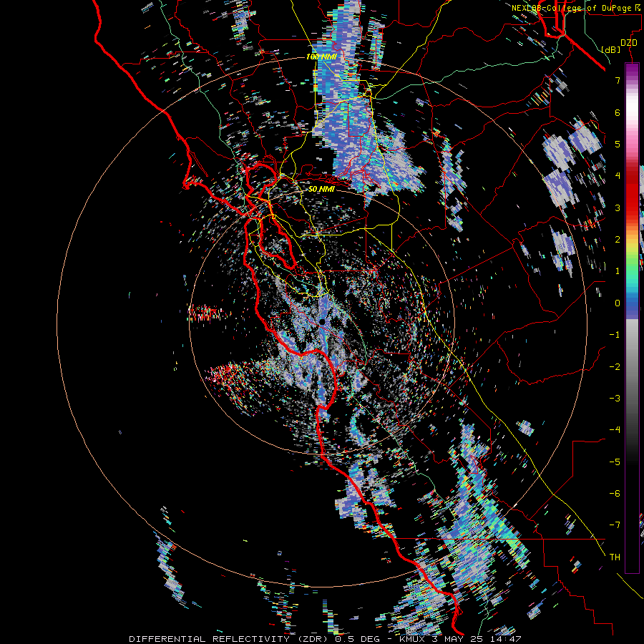Click the Differential Reflectivity caption at bottom
The image size is (644, 644).
click(325, 639)
